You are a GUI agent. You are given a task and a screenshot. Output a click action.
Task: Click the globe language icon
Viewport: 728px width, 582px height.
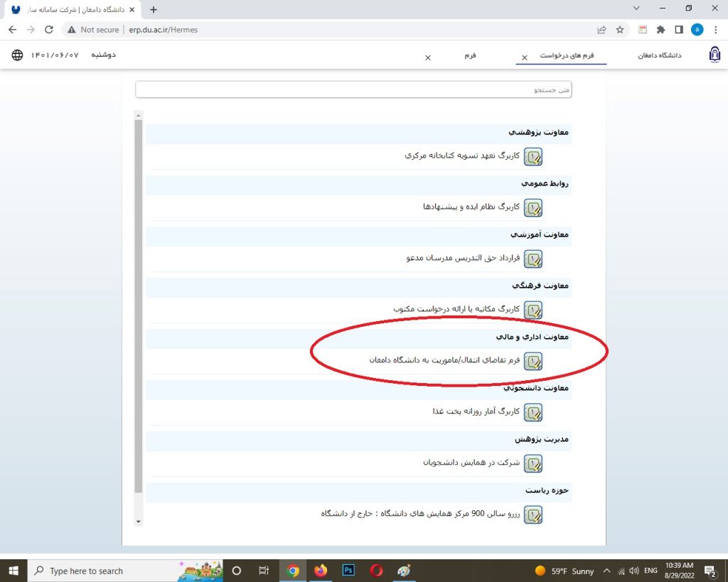click(x=17, y=55)
